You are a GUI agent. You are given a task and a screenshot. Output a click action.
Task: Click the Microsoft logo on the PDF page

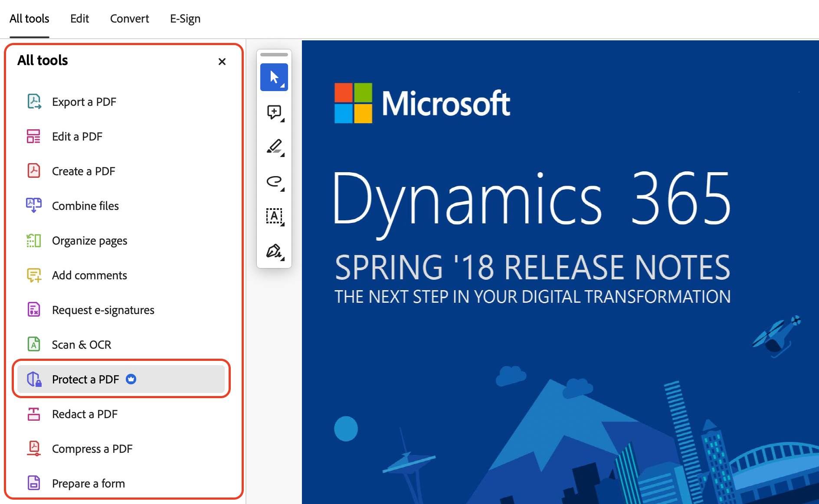tap(353, 103)
